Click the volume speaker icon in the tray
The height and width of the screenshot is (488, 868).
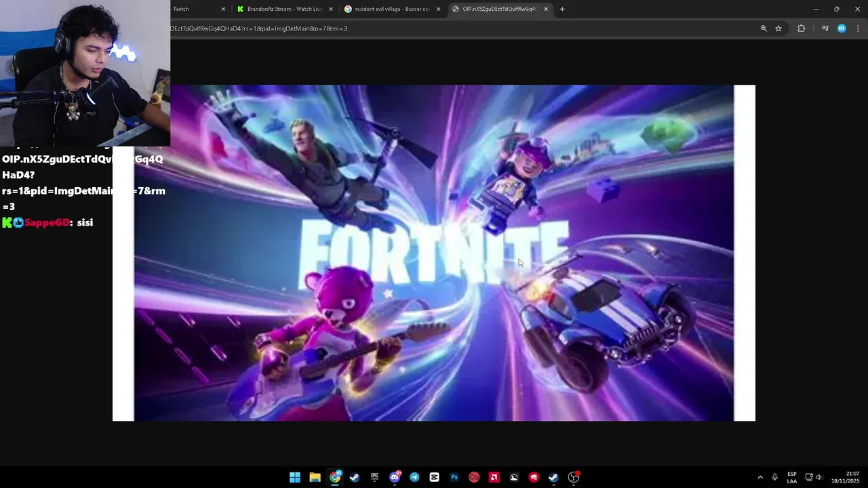tap(819, 477)
